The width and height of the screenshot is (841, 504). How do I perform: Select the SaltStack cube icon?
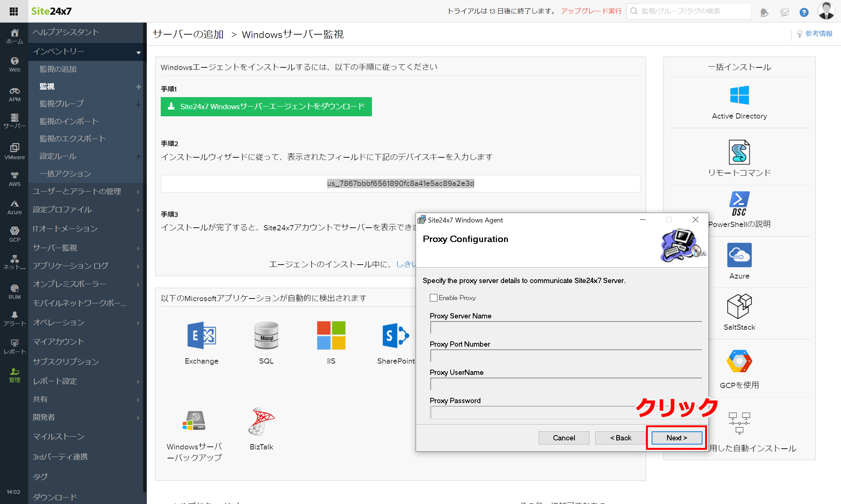(x=739, y=306)
